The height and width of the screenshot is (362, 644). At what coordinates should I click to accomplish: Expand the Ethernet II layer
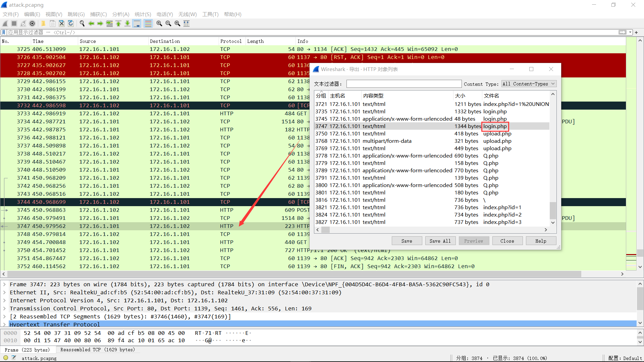[4, 293]
